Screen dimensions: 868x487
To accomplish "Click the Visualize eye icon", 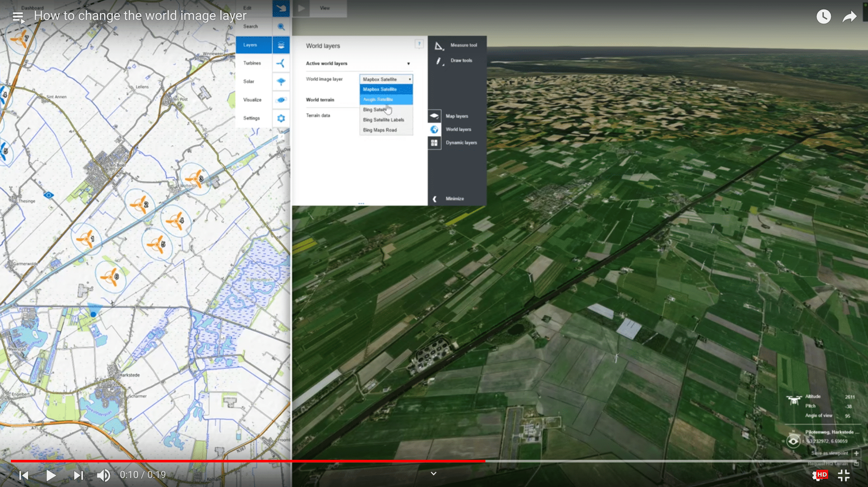I will point(281,100).
